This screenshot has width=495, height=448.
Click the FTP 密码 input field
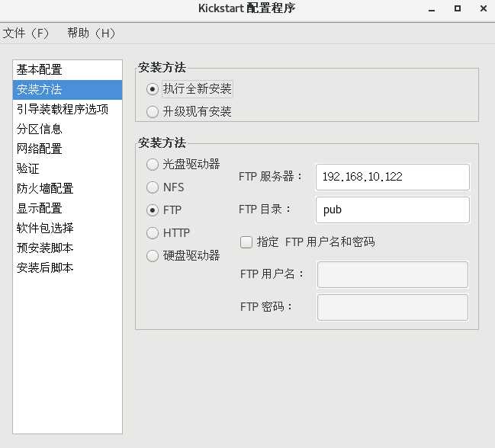coord(392,307)
